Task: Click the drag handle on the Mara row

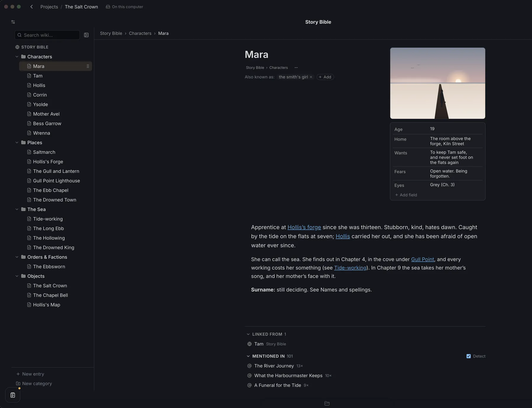Action: (x=88, y=66)
